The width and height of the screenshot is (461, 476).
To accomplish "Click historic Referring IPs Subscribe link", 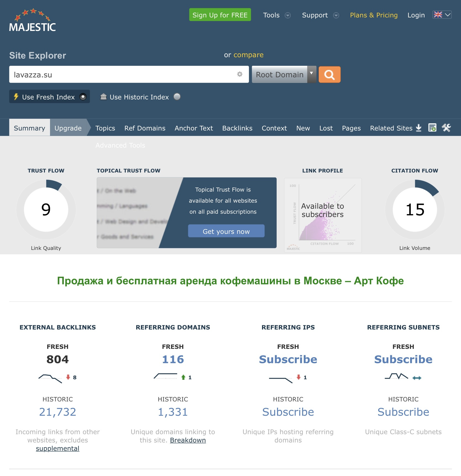I will (288, 412).
